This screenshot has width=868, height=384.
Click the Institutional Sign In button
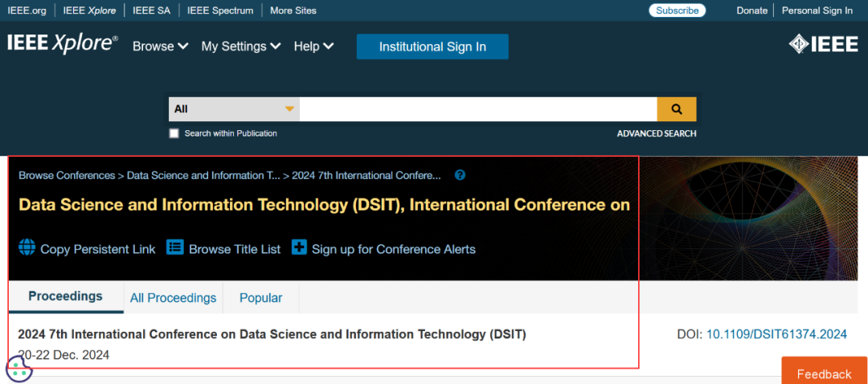(x=432, y=47)
